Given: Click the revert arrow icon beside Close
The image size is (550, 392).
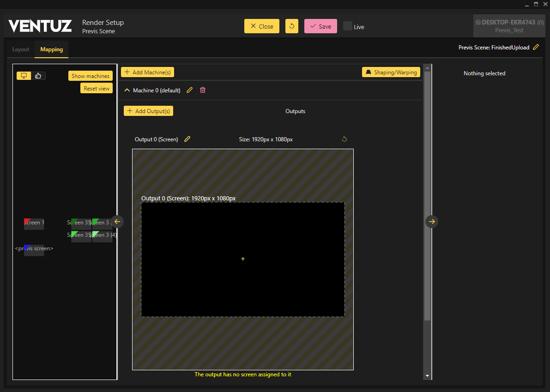Looking at the screenshot, I should 291,26.
